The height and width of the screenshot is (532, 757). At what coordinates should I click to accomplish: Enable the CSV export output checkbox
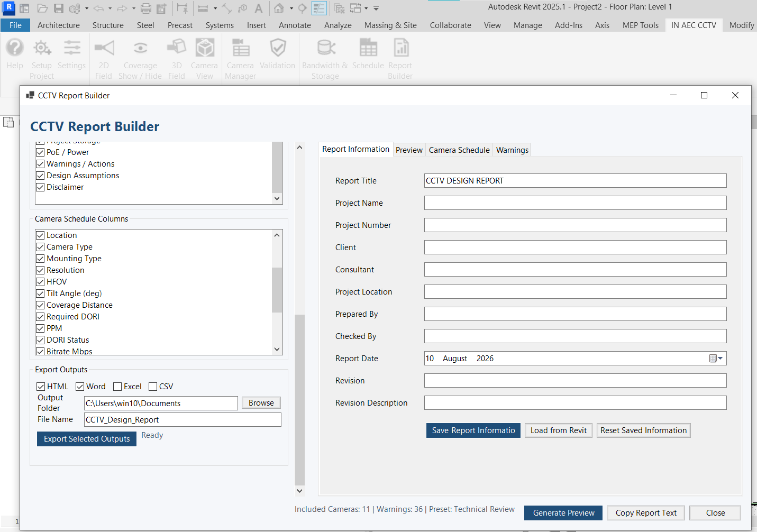coord(153,387)
